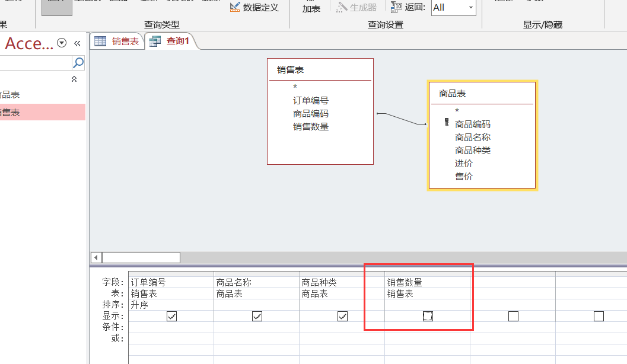Select the join line between the tables

pos(402,119)
